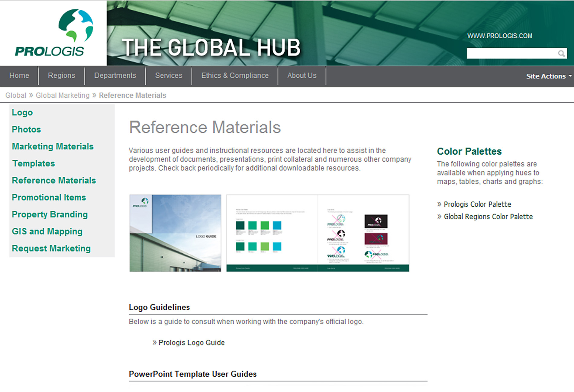Open the About Us menu

pyautogui.click(x=302, y=76)
